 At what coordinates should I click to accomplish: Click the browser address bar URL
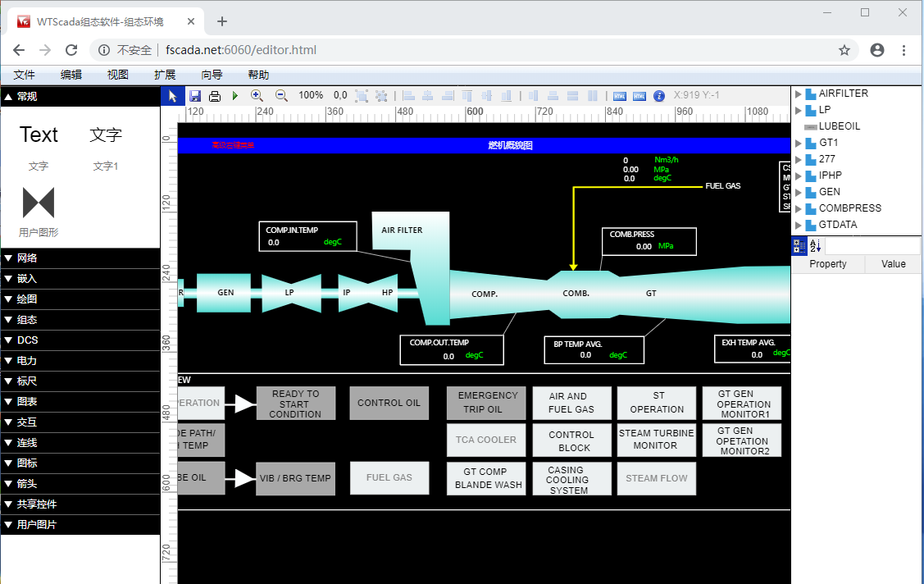[x=241, y=50]
